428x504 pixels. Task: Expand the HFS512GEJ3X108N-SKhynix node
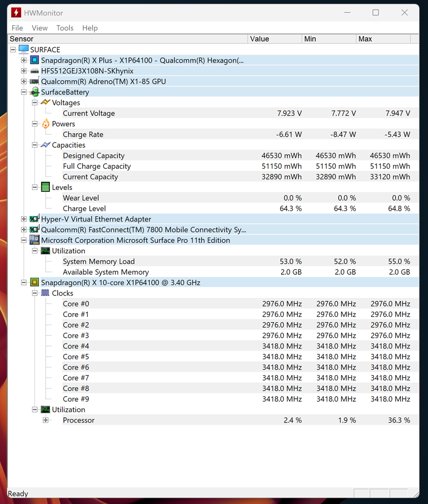click(x=24, y=71)
